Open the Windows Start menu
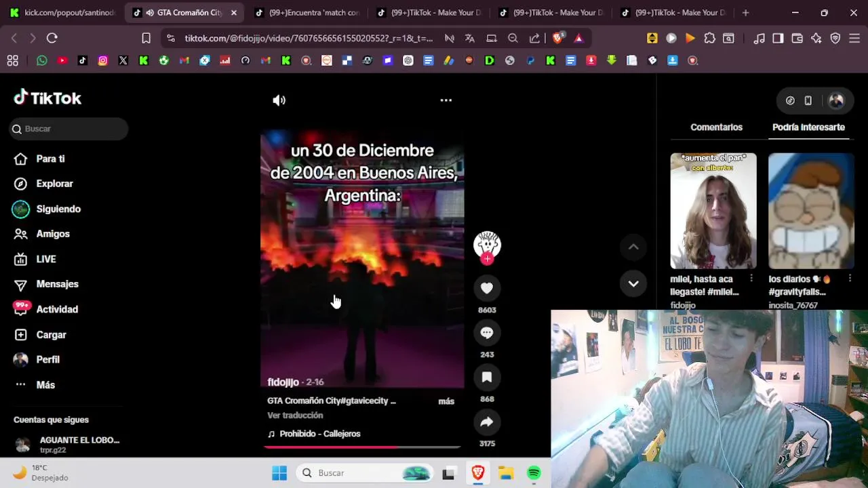 (279, 473)
